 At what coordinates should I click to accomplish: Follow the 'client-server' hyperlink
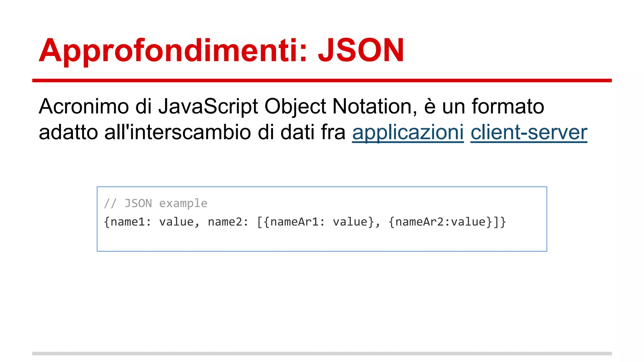[x=529, y=132]
